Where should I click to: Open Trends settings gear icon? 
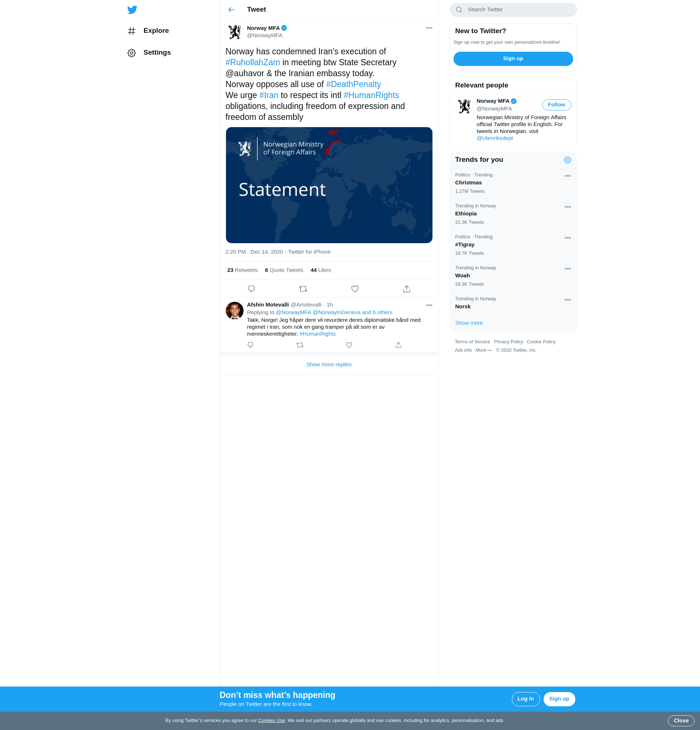tap(567, 160)
